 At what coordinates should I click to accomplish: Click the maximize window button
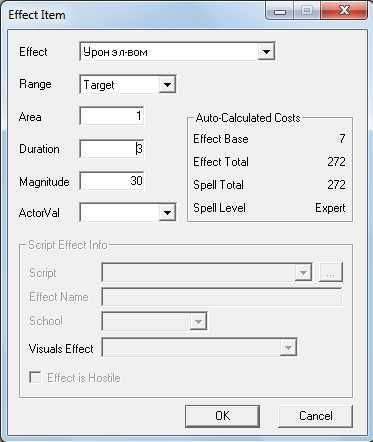click(307, 10)
